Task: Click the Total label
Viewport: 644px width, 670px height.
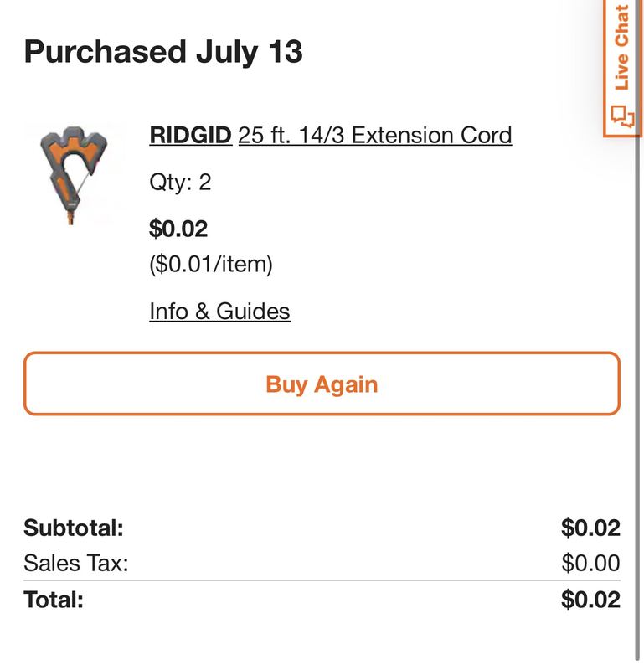Action: (54, 599)
